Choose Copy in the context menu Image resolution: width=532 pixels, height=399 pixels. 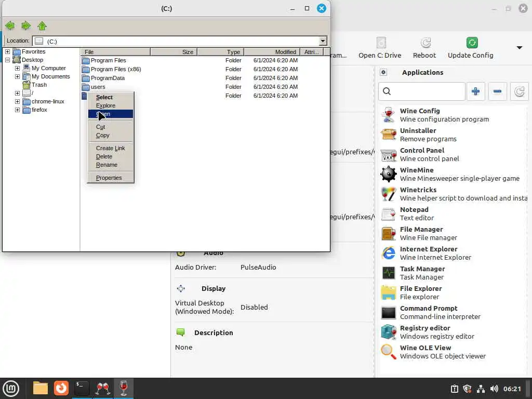(x=111, y=136)
